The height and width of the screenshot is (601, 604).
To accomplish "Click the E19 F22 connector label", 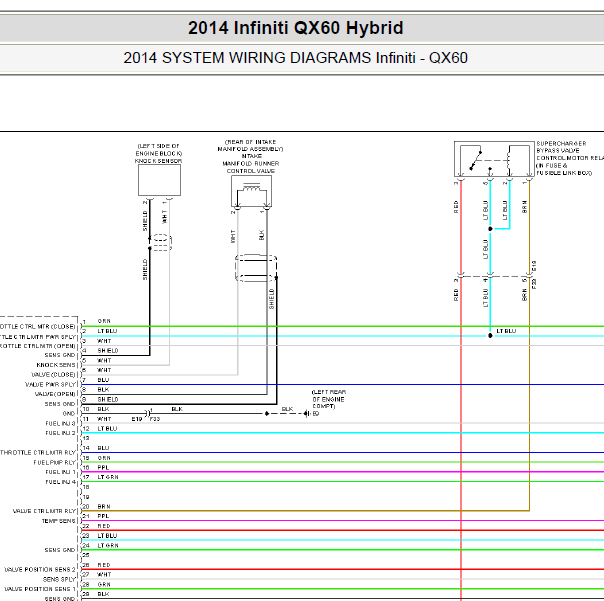I will 534,275.
